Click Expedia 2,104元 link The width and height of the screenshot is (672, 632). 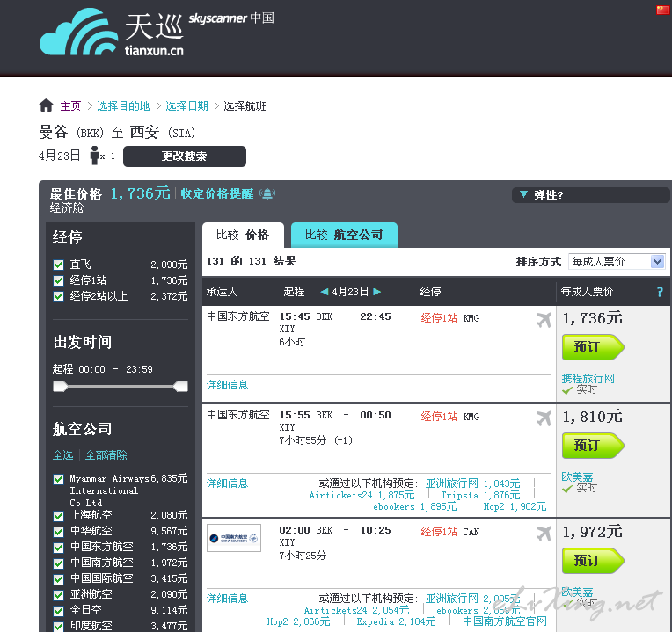click(x=396, y=621)
